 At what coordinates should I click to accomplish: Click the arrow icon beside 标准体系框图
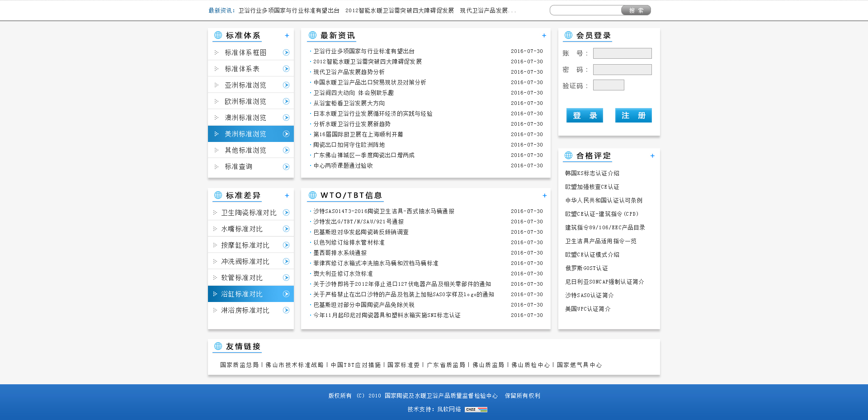click(x=286, y=52)
